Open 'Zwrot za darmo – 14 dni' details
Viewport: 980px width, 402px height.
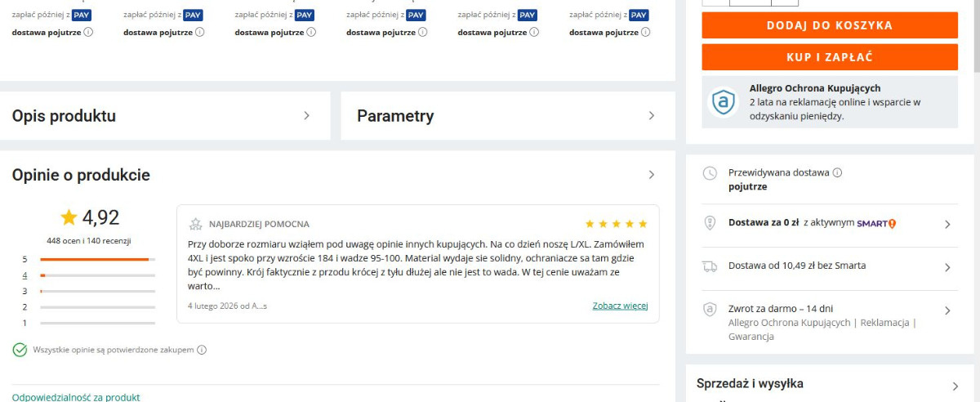(947, 310)
